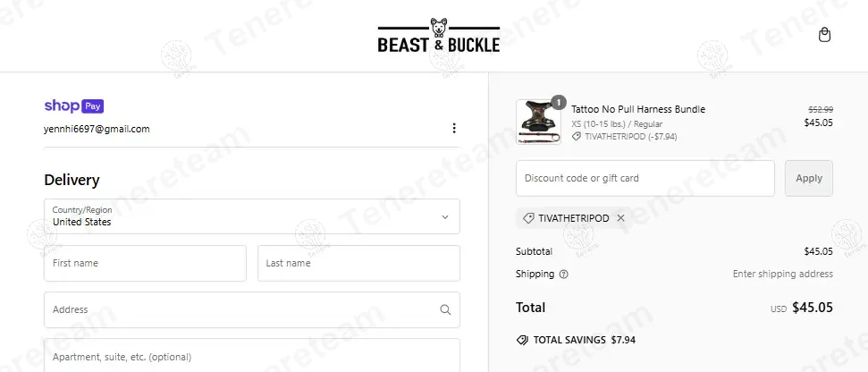Click the item quantity badge
Viewport: 868px width, 372px height.
pos(559,103)
